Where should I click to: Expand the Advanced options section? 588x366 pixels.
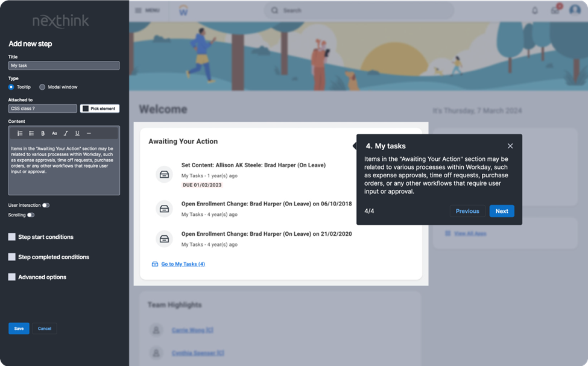pos(12,277)
